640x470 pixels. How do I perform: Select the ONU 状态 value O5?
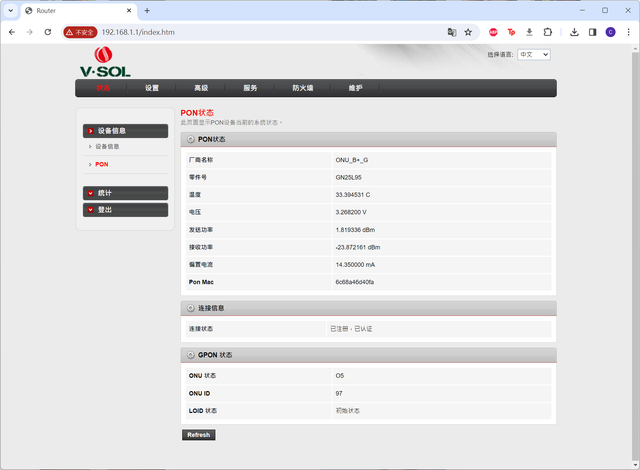pyautogui.click(x=340, y=376)
